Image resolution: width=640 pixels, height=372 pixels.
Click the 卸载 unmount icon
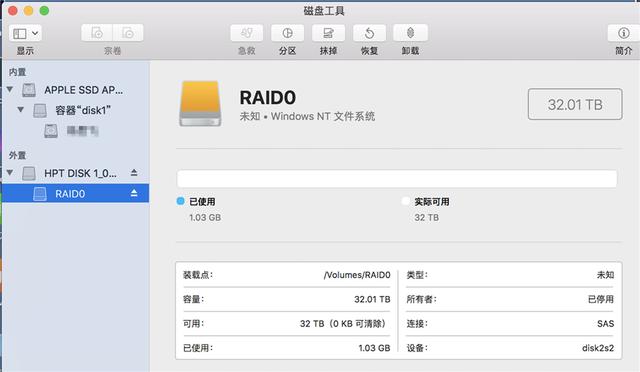point(410,33)
